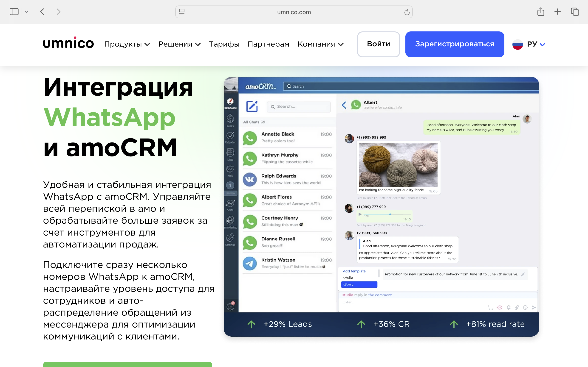Click the Зарегистрироваться button
This screenshot has width=588, height=367.
pyautogui.click(x=454, y=44)
